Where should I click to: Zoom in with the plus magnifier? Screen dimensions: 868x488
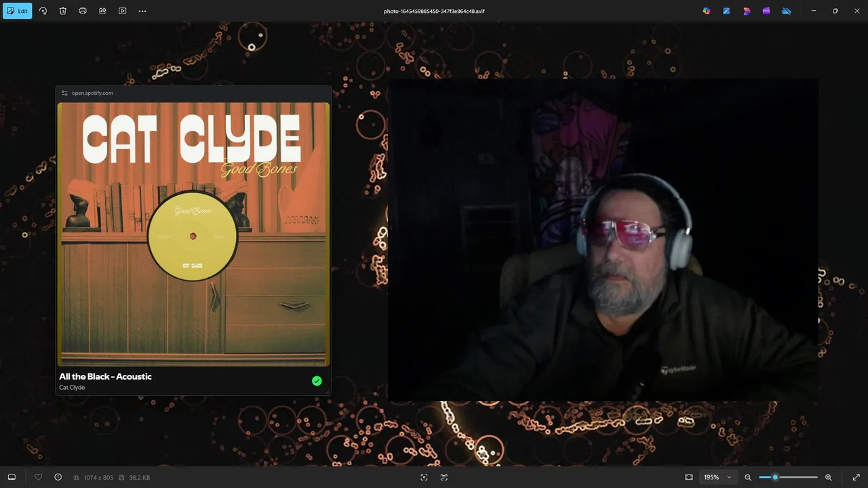(x=828, y=477)
